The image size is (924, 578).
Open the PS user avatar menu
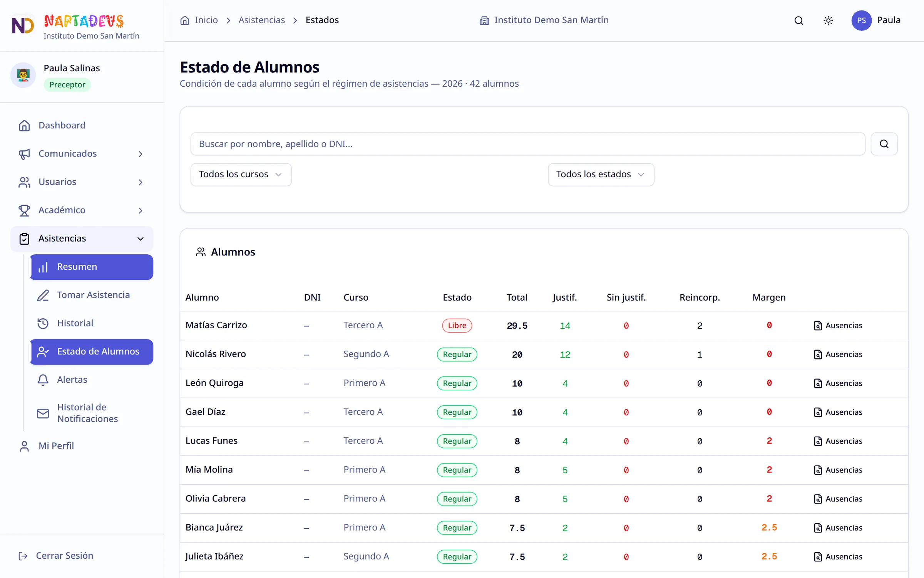tap(861, 20)
